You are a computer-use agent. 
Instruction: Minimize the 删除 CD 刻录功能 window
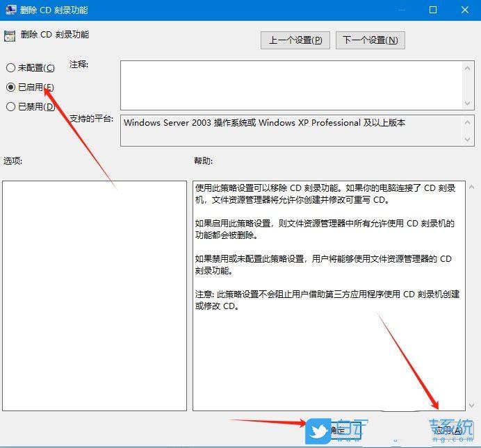[401, 10]
